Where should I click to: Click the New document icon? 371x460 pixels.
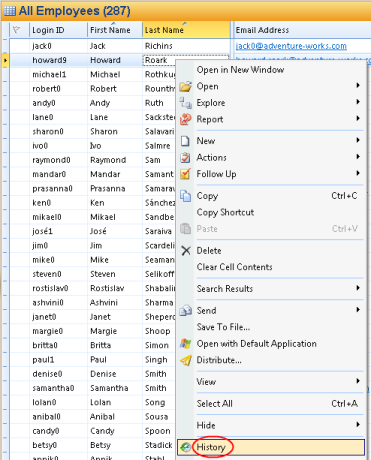tap(185, 141)
